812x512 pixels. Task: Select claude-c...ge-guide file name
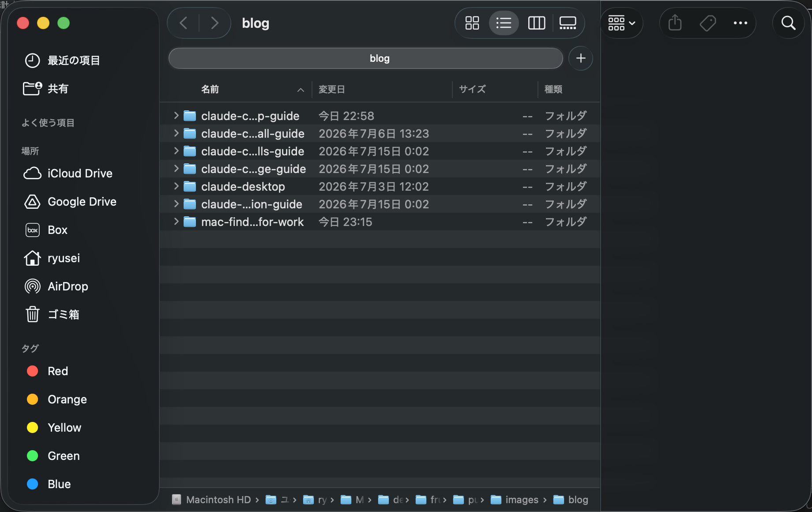[x=254, y=169]
